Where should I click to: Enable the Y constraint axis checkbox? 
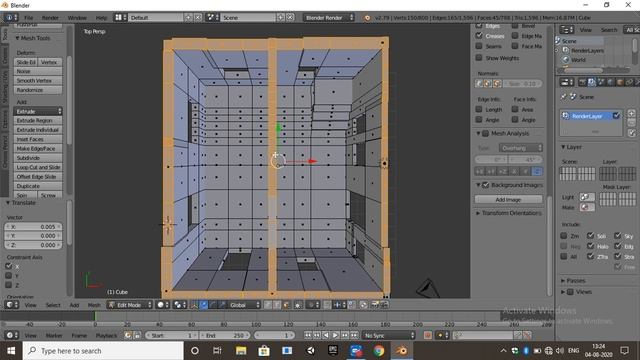9,276
